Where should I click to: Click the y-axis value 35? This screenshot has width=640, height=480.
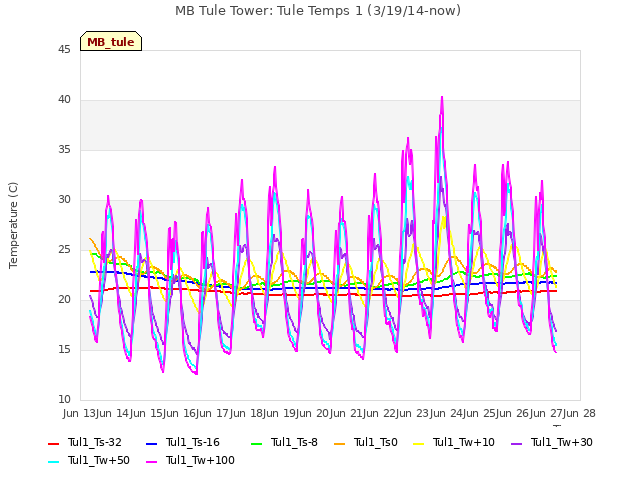(64, 150)
